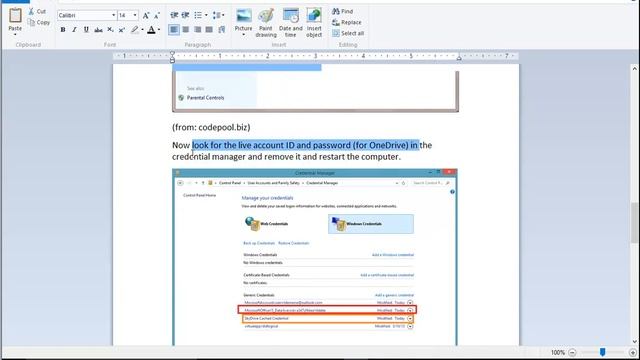Shrink the font size
This screenshot has width=640, height=360.
(x=157, y=16)
